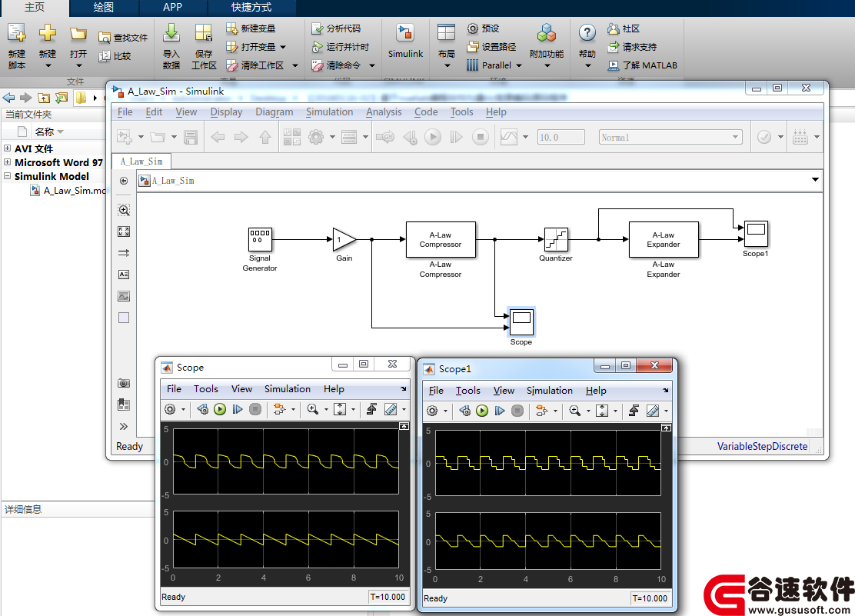Select the A_Law_Sim.mdl file in the folder list

tap(68, 191)
